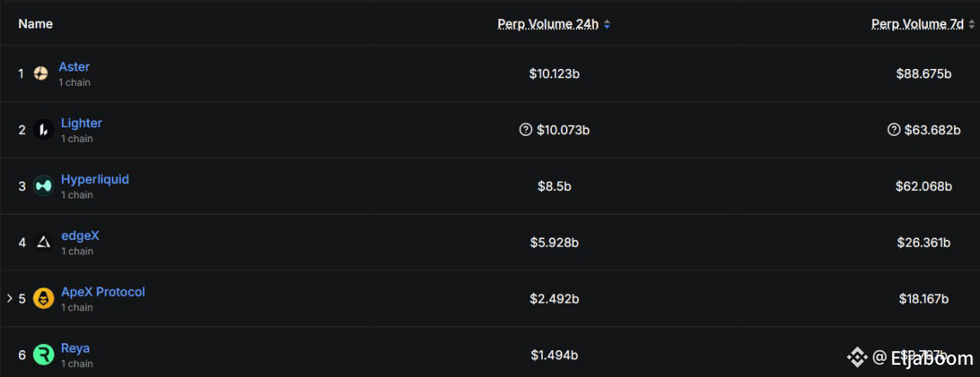Open the Aster protocol link
Screen dimensions: 980x377
74,67
